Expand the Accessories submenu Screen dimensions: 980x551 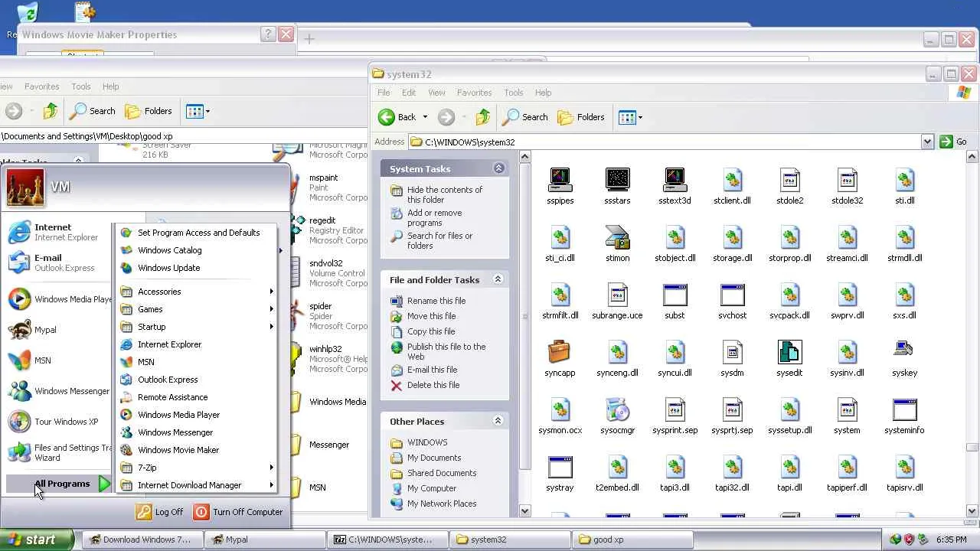(x=197, y=292)
